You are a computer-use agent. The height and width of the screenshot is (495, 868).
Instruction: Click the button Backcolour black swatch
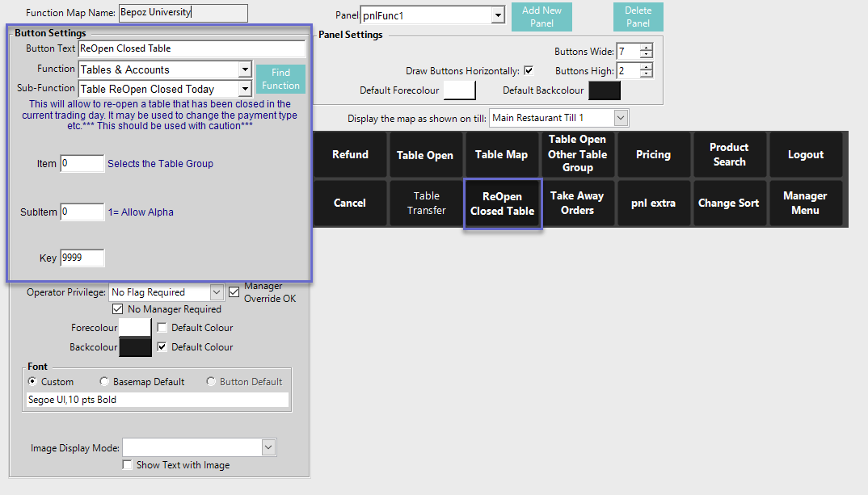coord(135,347)
